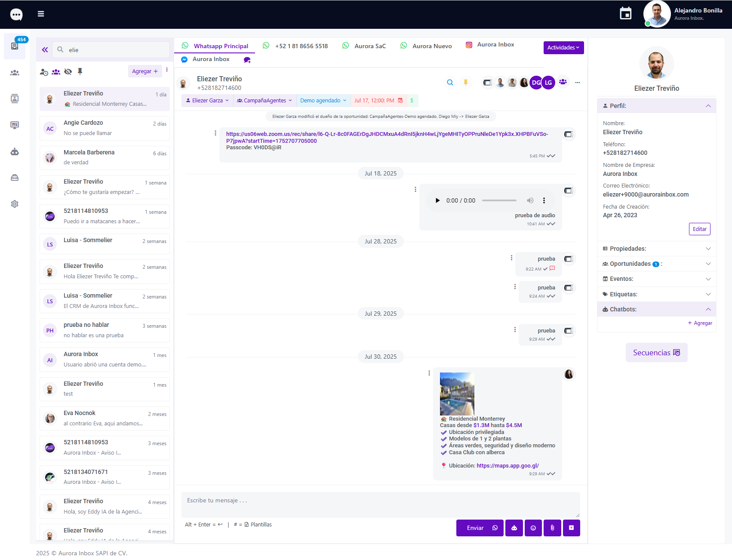Click the Jul 17, 12:00 PM date chip
Screen dimensions: 732x560
pyautogui.click(x=378, y=101)
